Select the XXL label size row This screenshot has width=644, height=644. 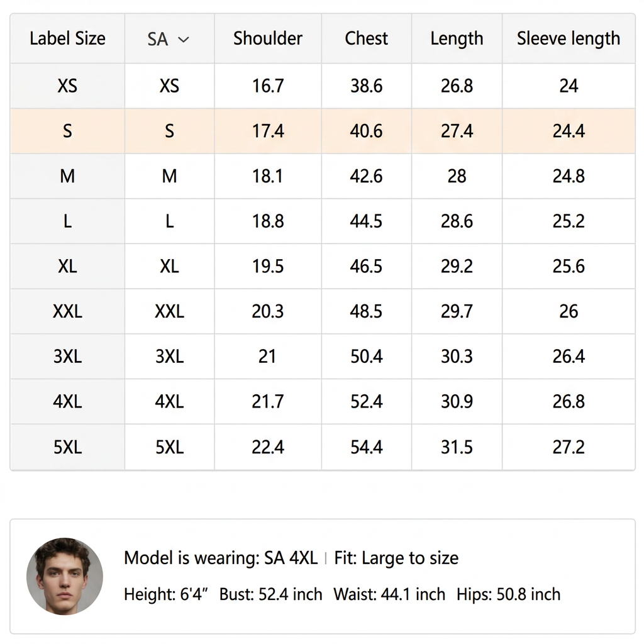323,311
